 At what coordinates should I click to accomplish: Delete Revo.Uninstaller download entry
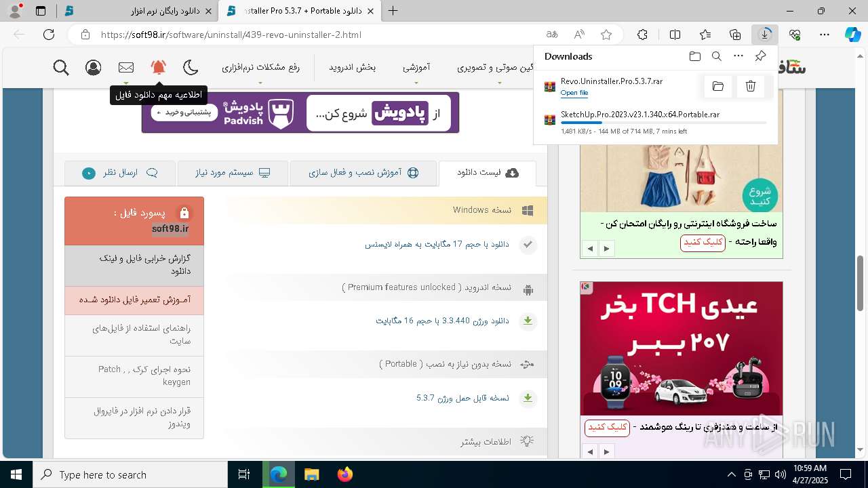point(751,86)
